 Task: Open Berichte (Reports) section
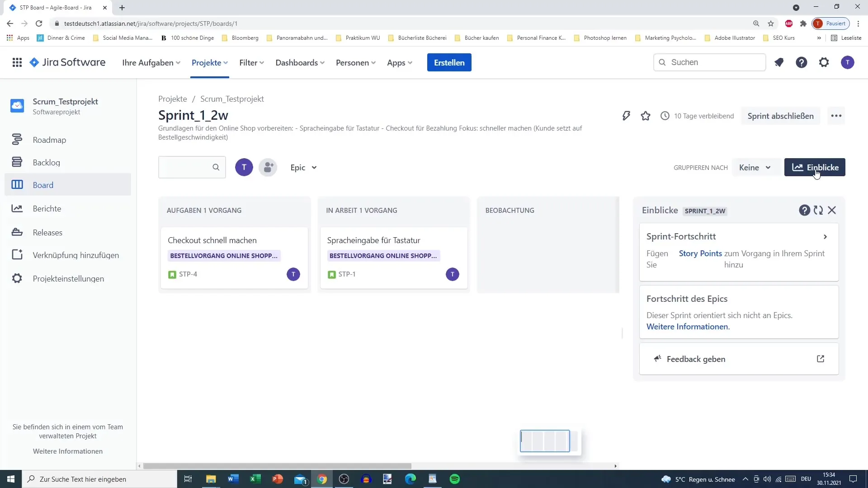pos(47,208)
